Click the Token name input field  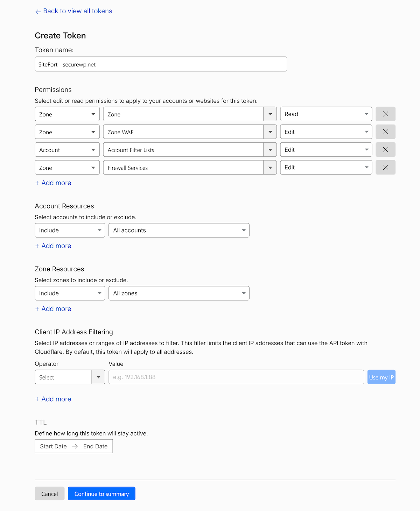(x=161, y=64)
